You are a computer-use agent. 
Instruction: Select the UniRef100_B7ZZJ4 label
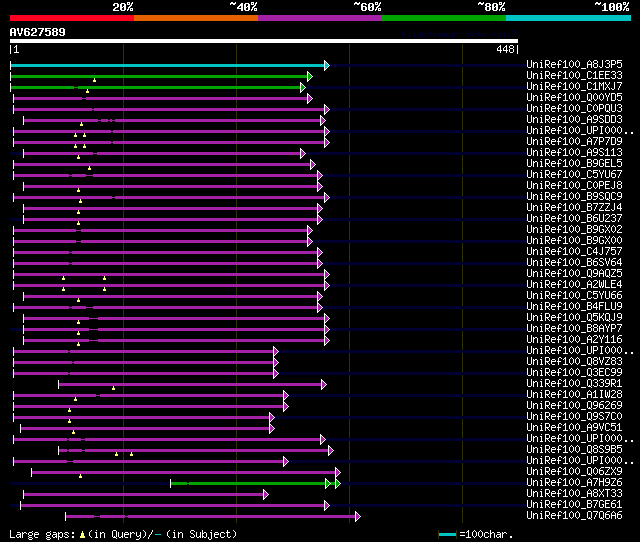(x=574, y=208)
